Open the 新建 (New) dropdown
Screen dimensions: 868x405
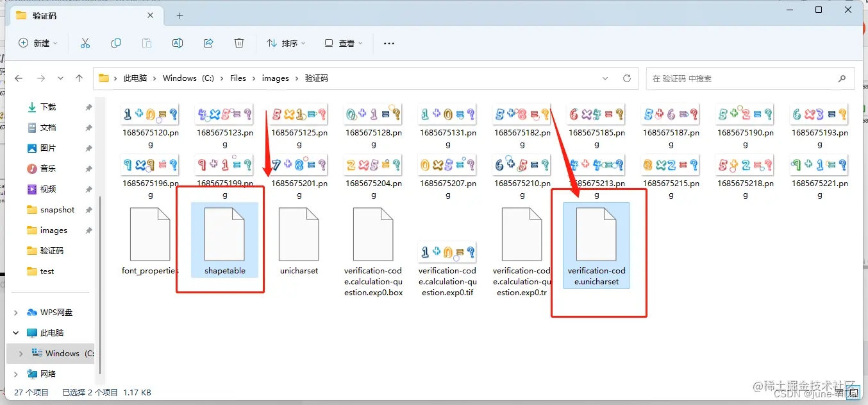click(38, 43)
